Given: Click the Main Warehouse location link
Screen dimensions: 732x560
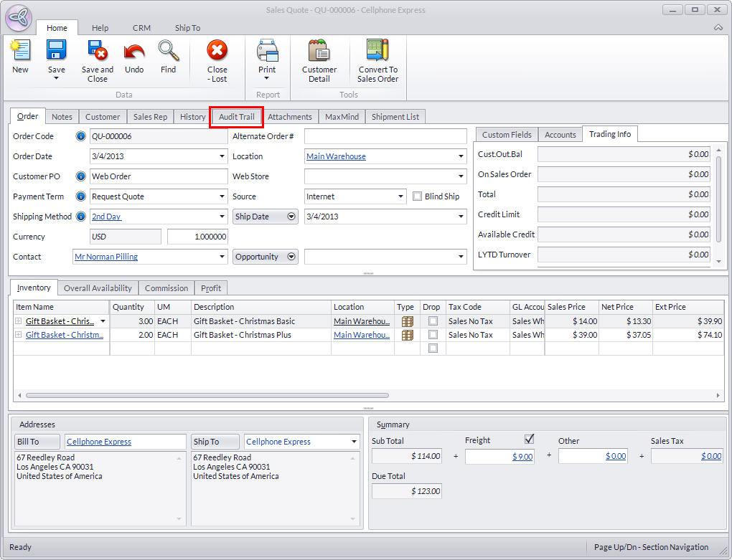Looking at the screenshot, I should [336, 156].
